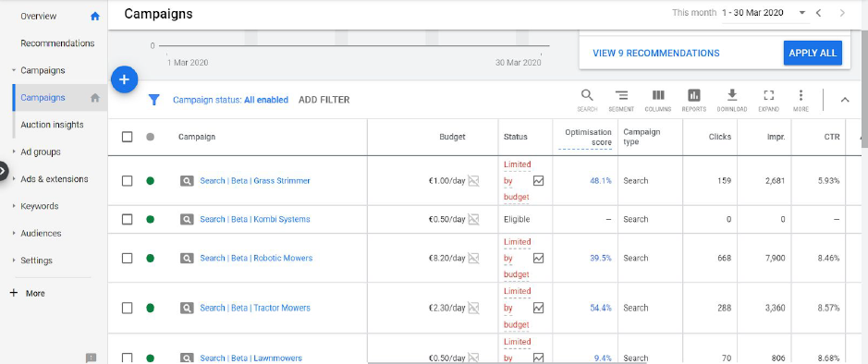Click status graph icon in Grass Strimmer row
Viewport: 868px width, 364px height.
(538, 181)
